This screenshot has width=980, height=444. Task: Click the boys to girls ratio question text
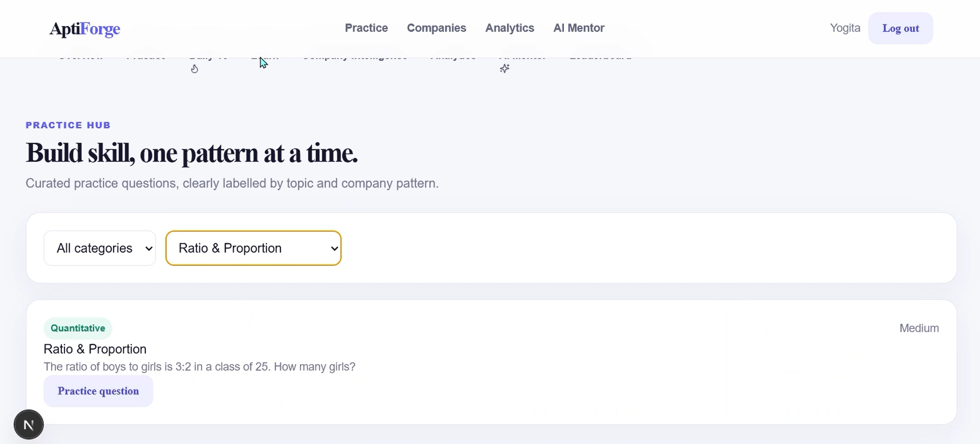(200, 367)
